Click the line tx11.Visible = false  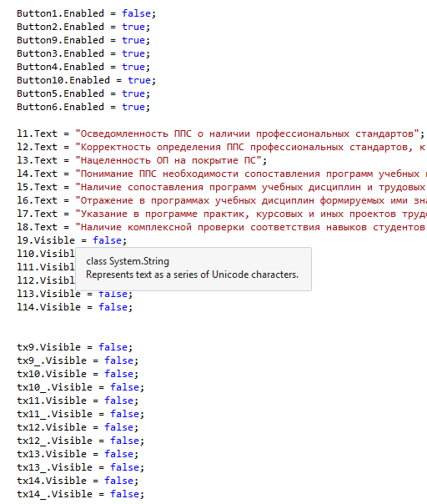coord(78,401)
